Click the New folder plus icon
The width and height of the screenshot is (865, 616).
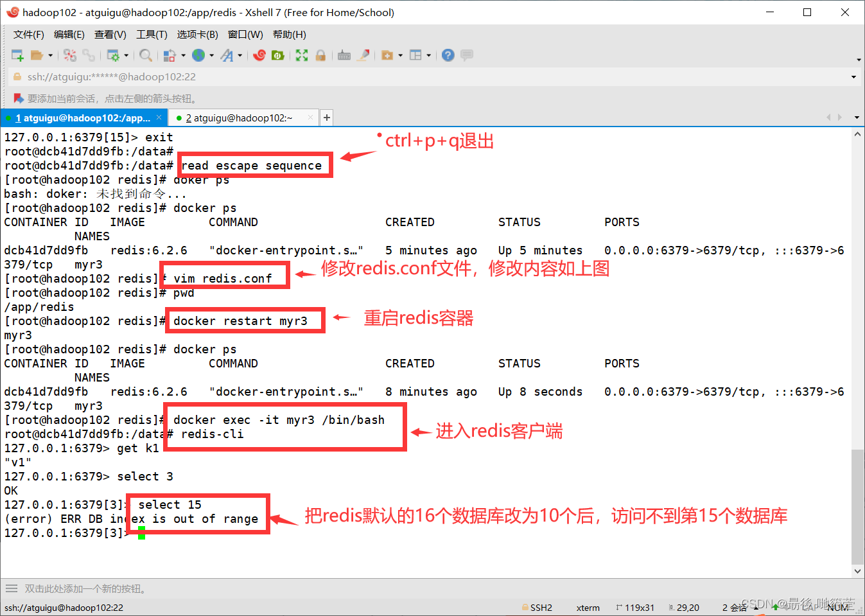pos(387,56)
